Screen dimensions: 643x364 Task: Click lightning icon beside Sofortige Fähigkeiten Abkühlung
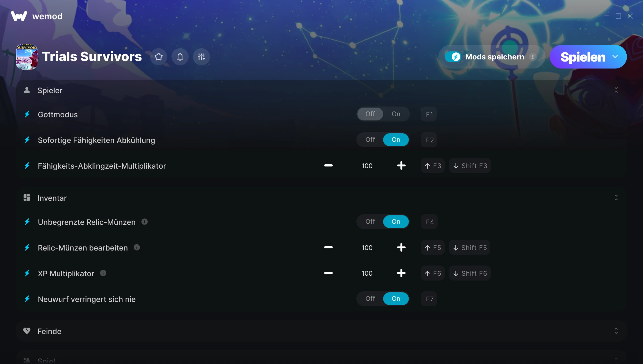tap(27, 140)
